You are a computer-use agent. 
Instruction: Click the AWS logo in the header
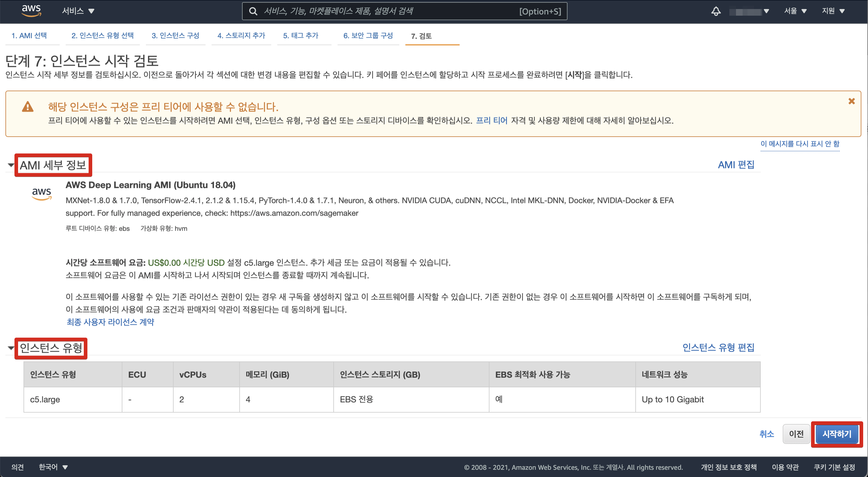(31, 11)
